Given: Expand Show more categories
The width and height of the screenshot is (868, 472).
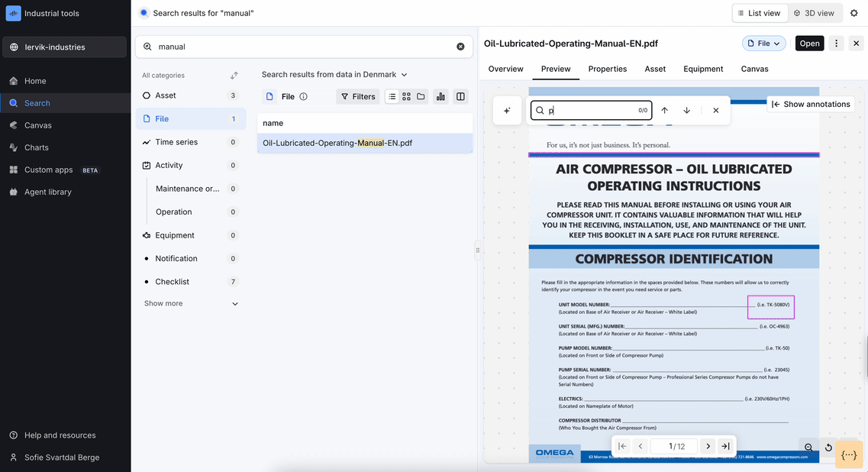Looking at the screenshot, I should click(x=191, y=303).
